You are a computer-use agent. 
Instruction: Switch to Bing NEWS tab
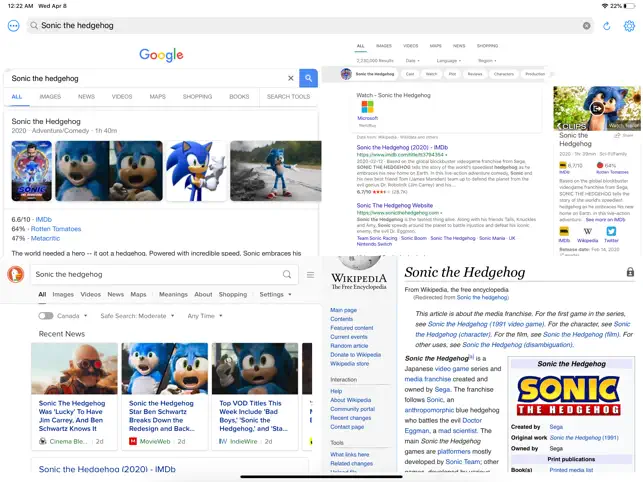459,46
